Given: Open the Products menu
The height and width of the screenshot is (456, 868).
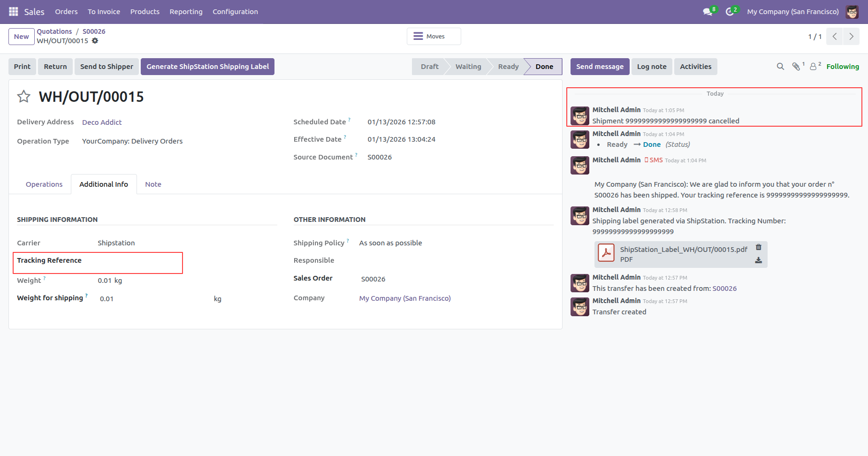Looking at the screenshot, I should click(145, 12).
